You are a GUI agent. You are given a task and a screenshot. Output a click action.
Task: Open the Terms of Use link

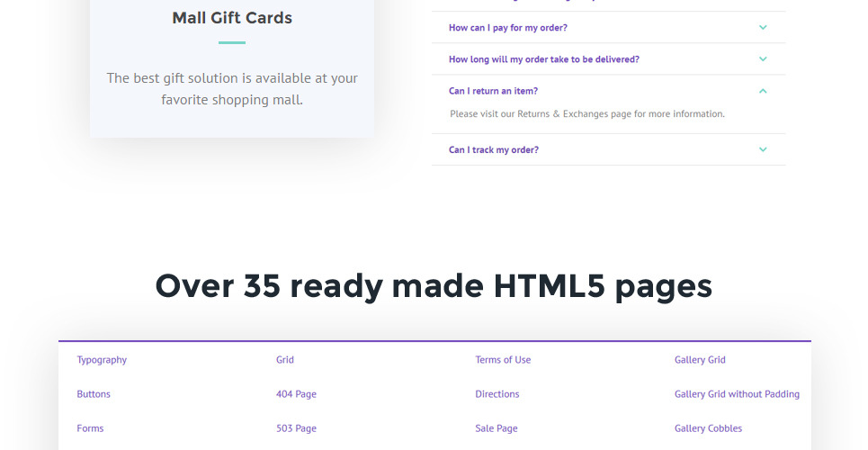[503, 360]
